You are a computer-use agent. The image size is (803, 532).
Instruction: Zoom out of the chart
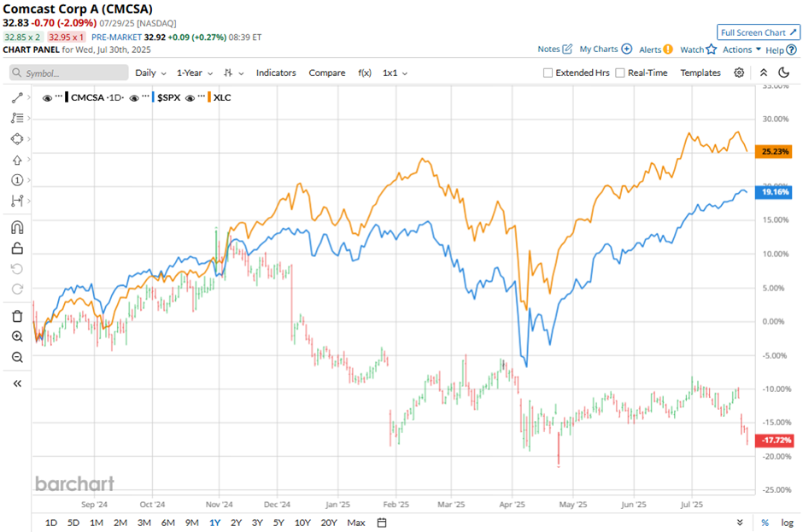click(x=17, y=357)
